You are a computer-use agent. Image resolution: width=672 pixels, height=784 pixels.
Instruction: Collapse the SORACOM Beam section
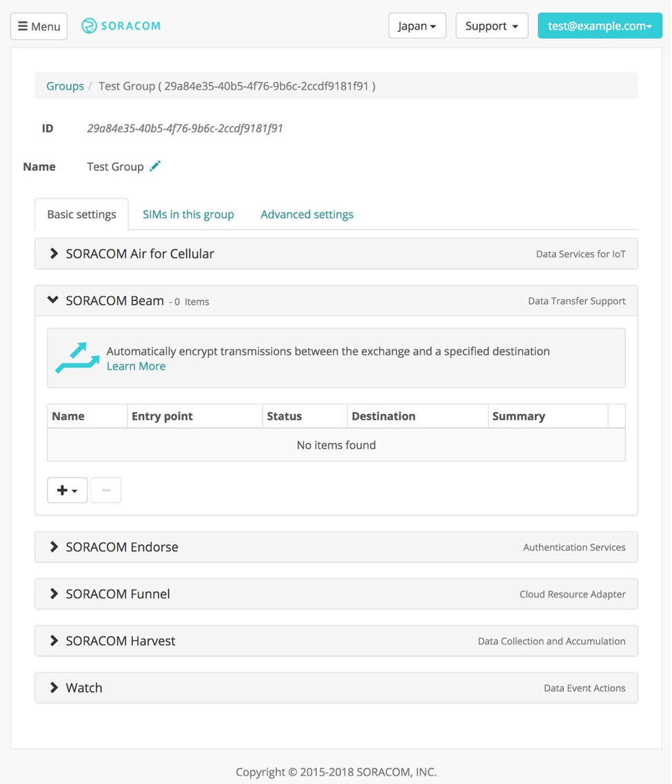click(x=336, y=301)
